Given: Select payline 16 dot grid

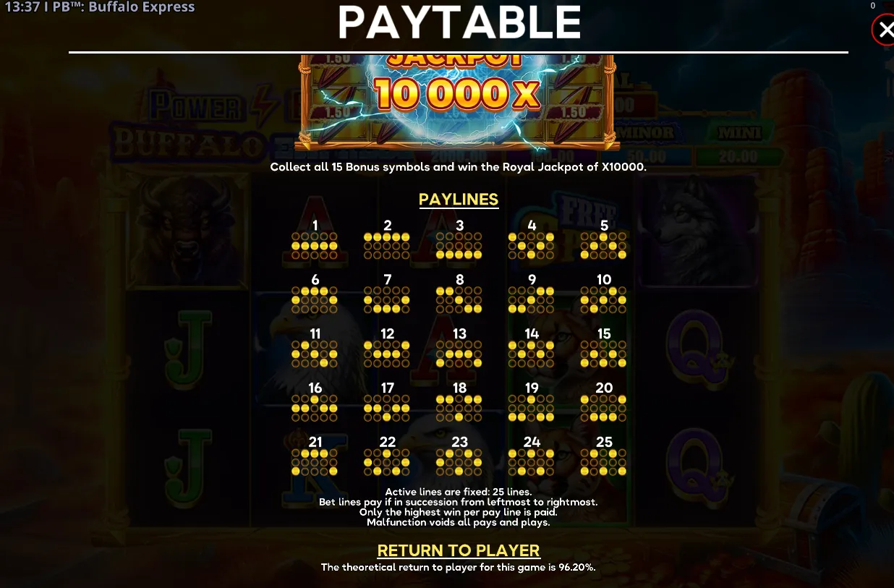Looking at the screenshot, I should pos(315,409).
